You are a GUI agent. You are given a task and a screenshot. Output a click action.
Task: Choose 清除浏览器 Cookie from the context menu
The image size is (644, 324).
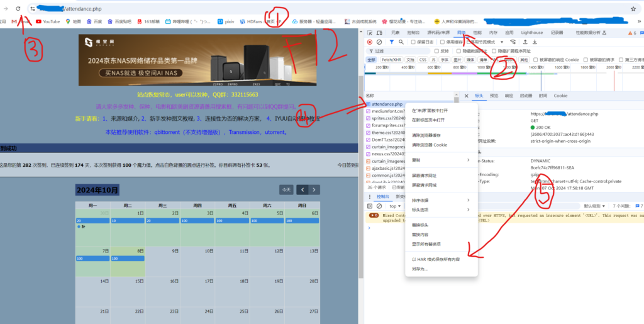click(x=441, y=145)
